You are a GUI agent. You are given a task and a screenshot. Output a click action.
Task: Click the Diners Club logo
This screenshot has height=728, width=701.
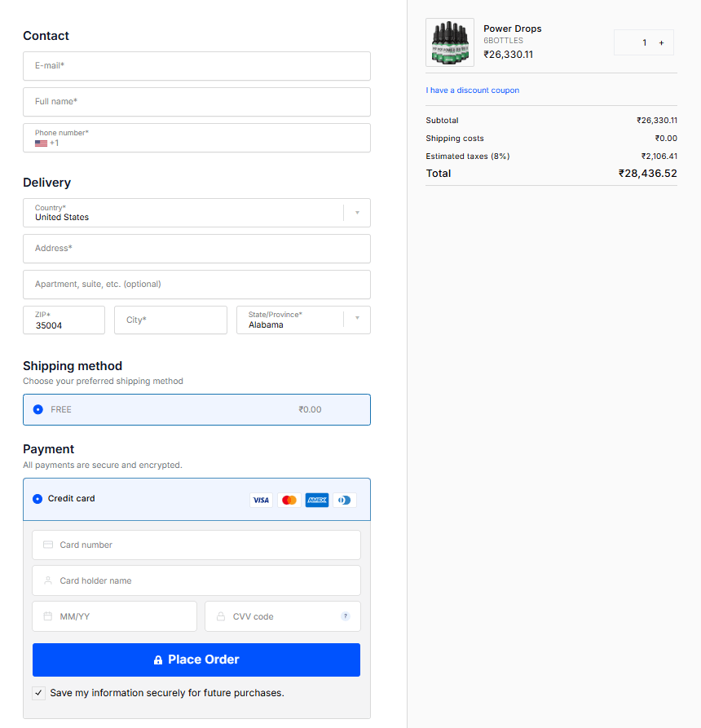pyautogui.click(x=345, y=500)
